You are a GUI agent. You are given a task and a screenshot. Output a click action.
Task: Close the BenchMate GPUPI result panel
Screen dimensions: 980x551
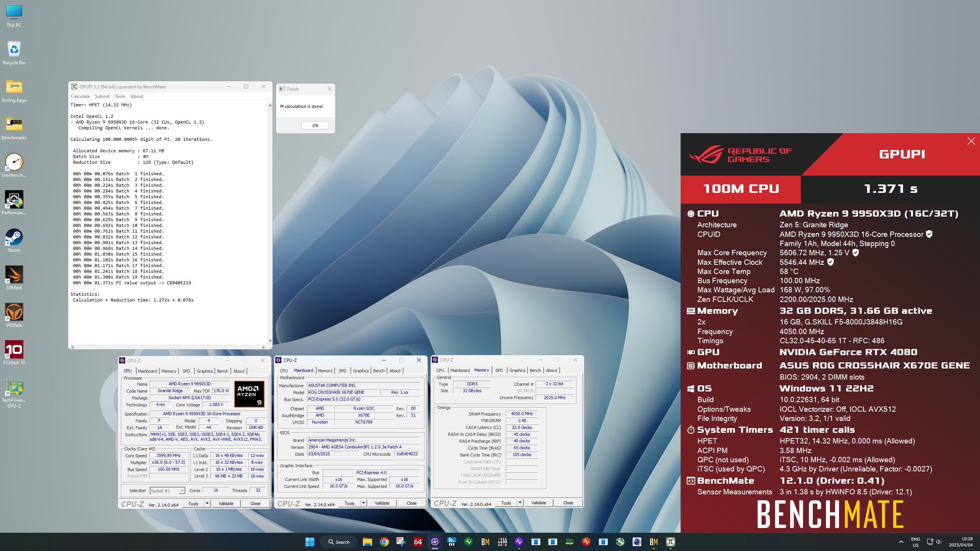(x=971, y=141)
